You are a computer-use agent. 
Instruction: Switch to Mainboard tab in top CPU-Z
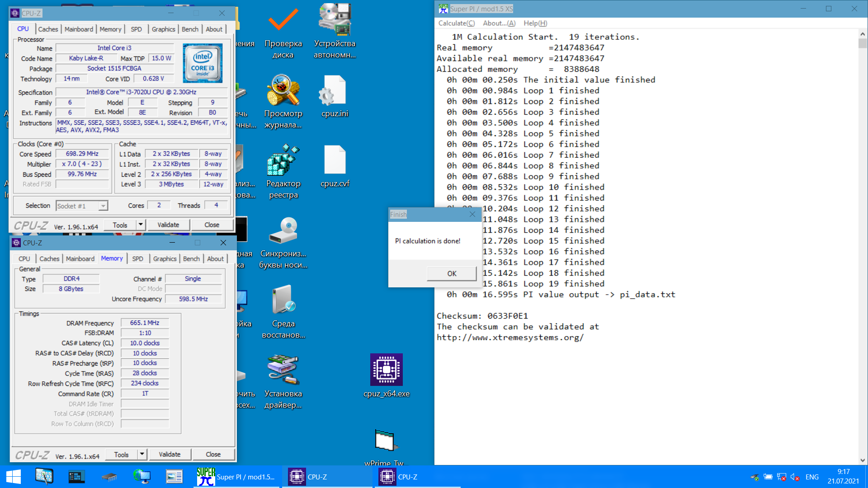tap(79, 29)
